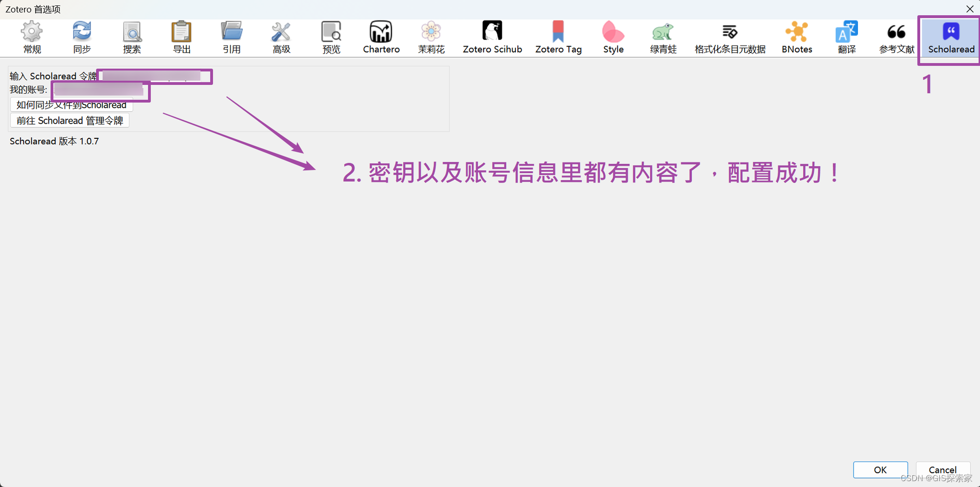Image resolution: width=980 pixels, height=487 pixels.
Task: Open the 常规 (General) gear preferences pane
Action: point(32,38)
